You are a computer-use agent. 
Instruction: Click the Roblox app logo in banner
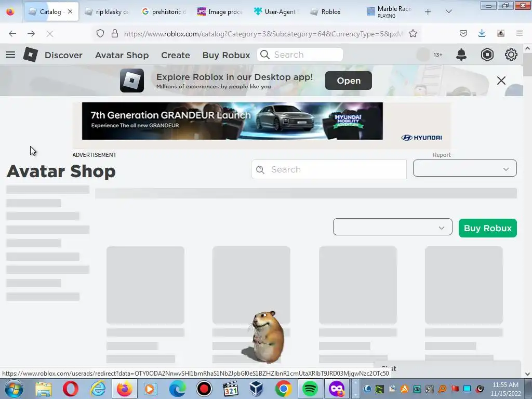[x=131, y=81]
